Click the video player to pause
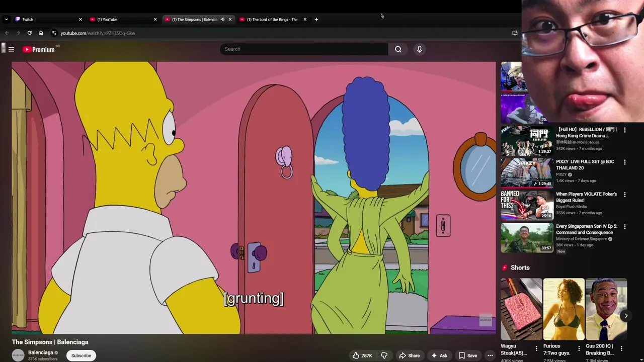644x362 pixels. pos(254,198)
